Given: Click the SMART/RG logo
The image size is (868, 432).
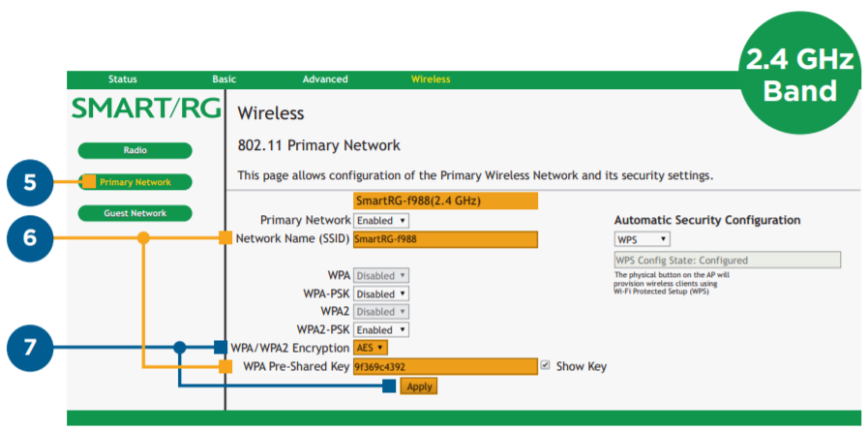Looking at the screenshot, I should pyautogui.click(x=146, y=108).
